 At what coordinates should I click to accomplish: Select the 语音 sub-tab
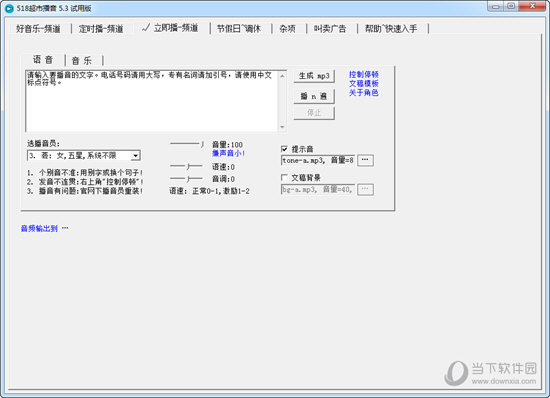(x=43, y=60)
